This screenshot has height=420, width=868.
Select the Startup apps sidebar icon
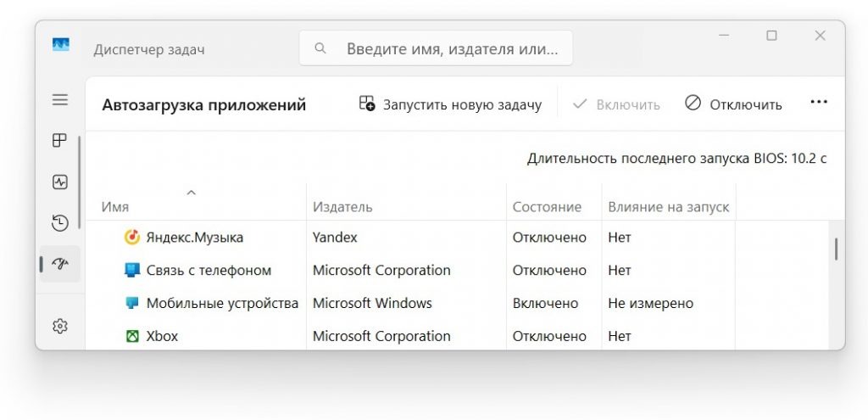click(60, 264)
